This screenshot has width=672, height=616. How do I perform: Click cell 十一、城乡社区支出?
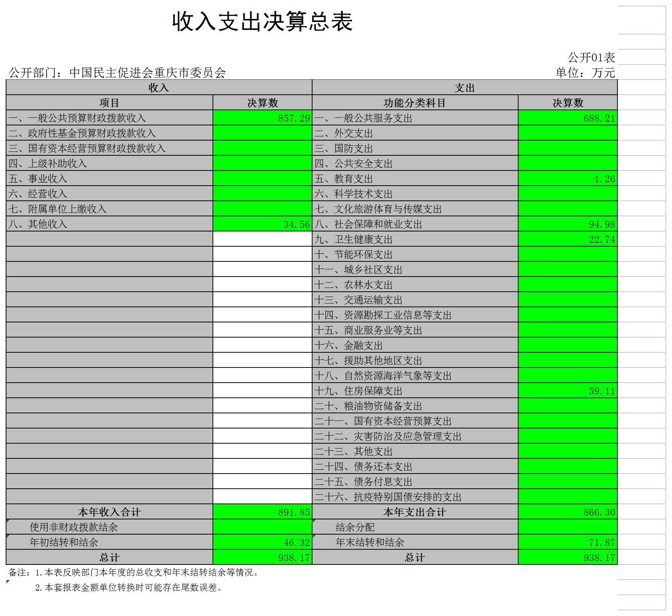click(415, 269)
